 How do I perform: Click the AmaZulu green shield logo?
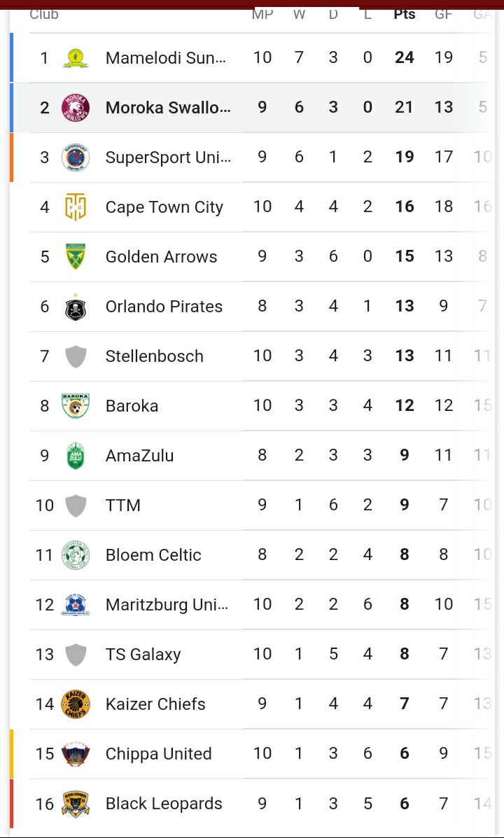pyautogui.click(x=76, y=455)
